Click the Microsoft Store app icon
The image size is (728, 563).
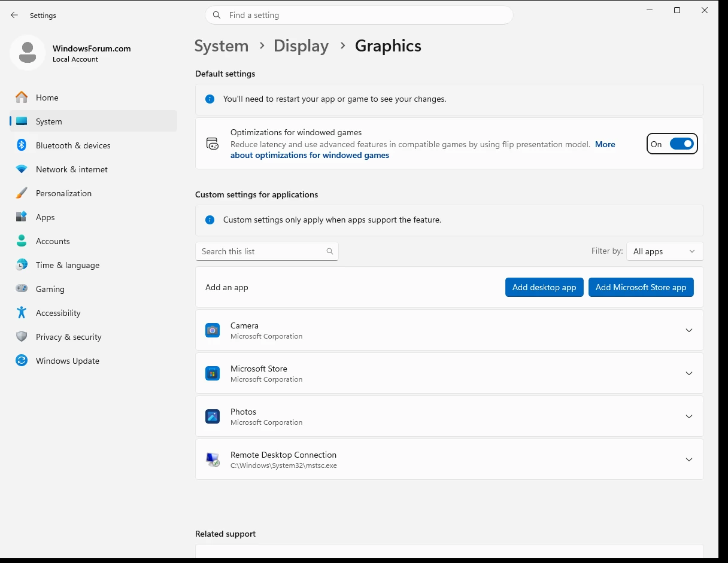[x=213, y=373]
